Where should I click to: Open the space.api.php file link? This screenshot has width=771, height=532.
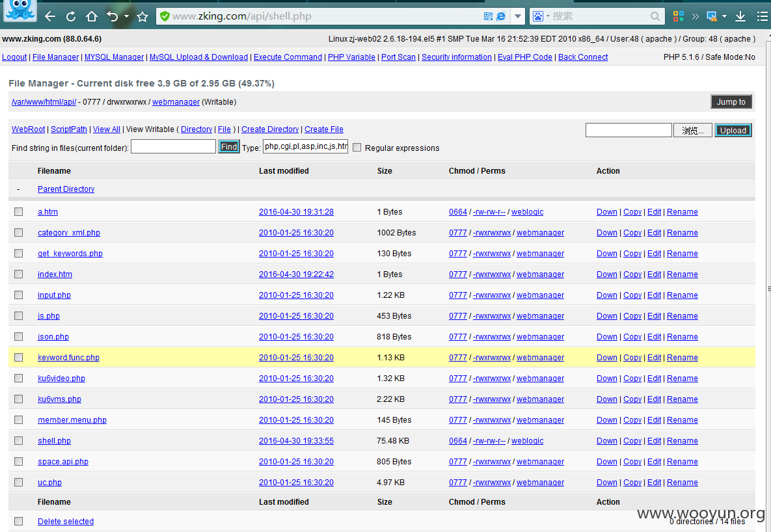tap(63, 462)
